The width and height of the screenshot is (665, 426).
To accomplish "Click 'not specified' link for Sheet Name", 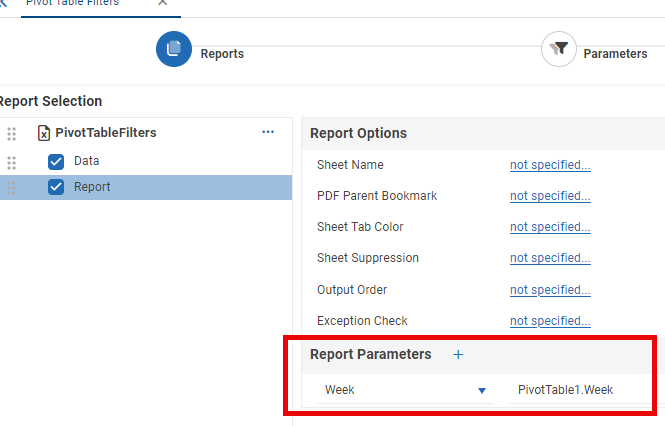I will click(550, 165).
